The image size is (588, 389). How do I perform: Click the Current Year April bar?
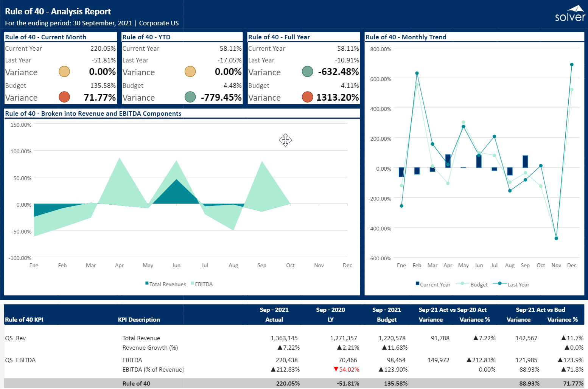[448, 161]
